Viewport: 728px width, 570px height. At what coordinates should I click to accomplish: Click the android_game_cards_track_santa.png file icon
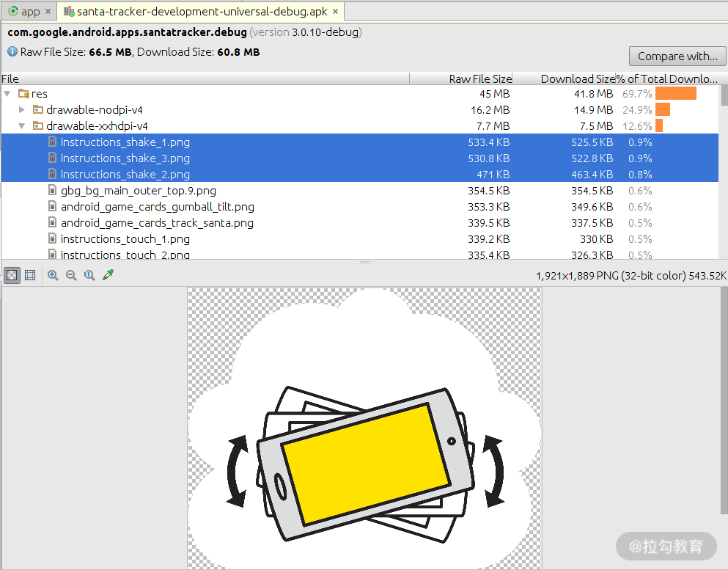click(x=53, y=222)
